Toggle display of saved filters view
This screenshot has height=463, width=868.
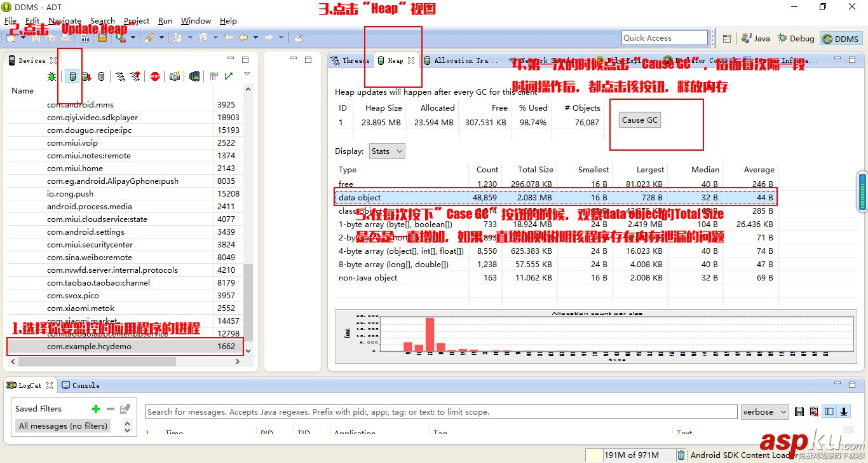(x=829, y=412)
